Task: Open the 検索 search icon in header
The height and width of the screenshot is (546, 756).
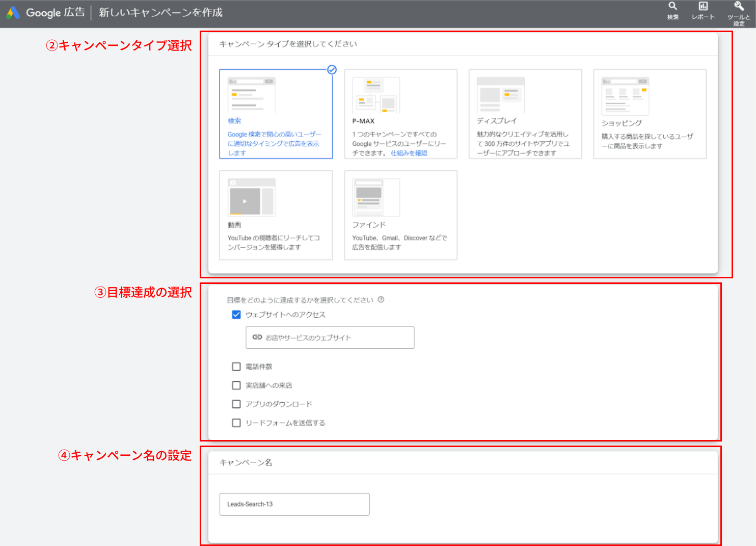Action: [673, 6]
